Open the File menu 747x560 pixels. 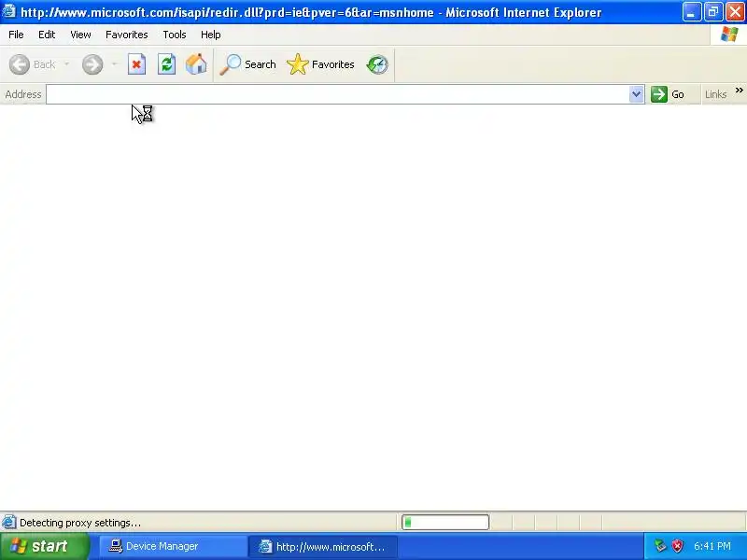(x=16, y=35)
